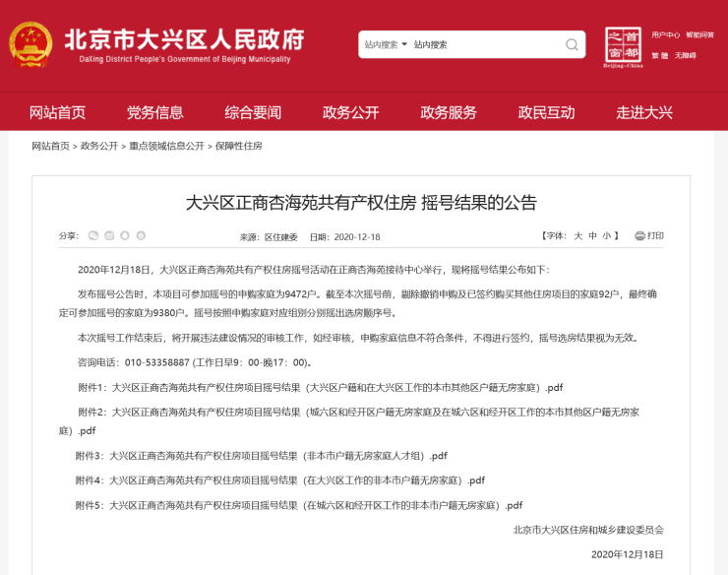Go to 网站首页 in breadcrumb

coord(50,146)
